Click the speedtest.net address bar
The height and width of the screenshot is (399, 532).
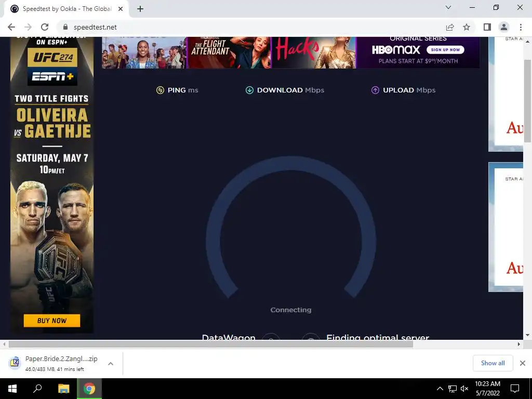tap(252, 27)
